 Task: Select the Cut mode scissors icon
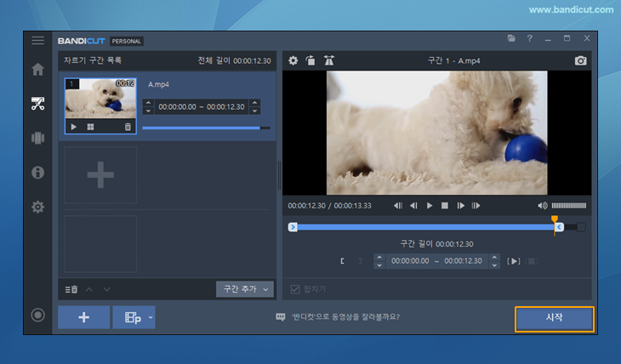click(37, 104)
